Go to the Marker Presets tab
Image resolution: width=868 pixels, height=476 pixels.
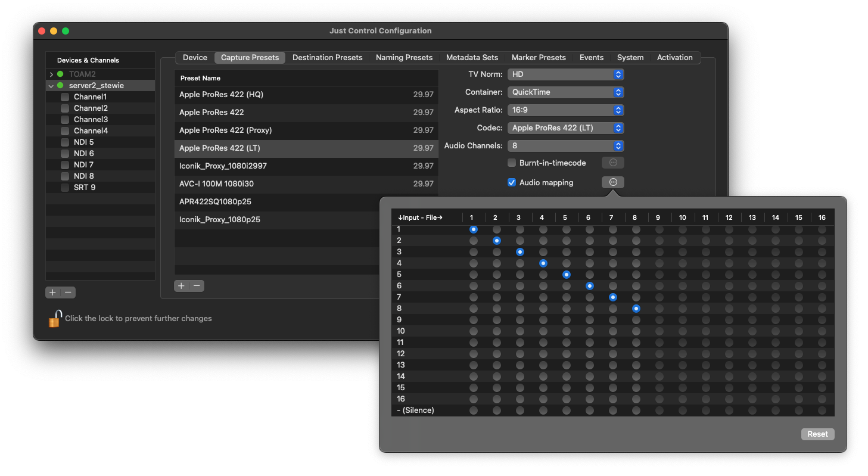coord(539,58)
